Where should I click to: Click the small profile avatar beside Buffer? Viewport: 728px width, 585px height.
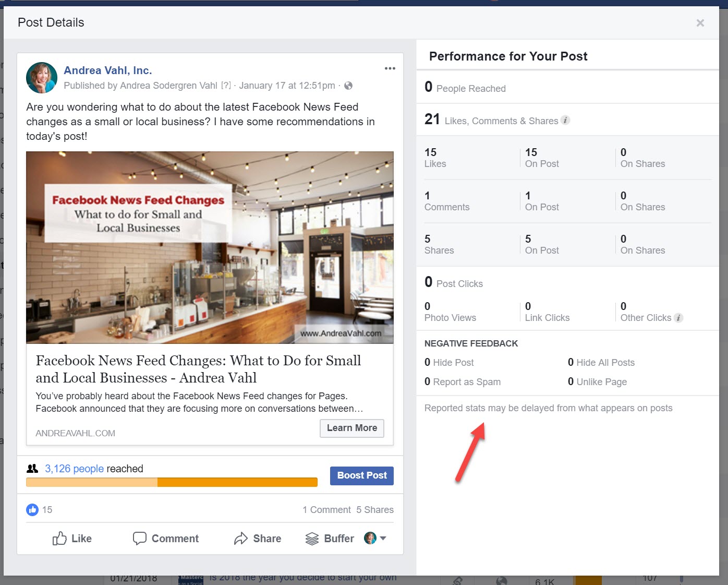pos(370,538)
